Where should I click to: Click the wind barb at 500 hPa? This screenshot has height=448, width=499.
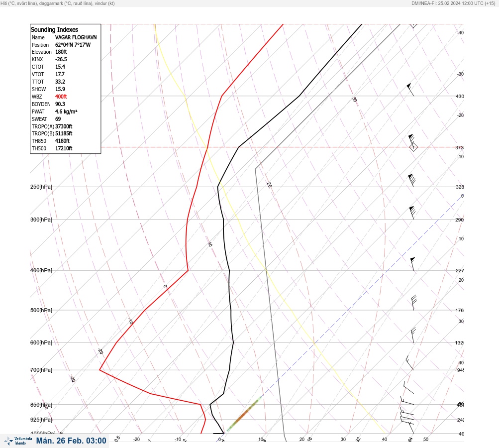(414, 303)
